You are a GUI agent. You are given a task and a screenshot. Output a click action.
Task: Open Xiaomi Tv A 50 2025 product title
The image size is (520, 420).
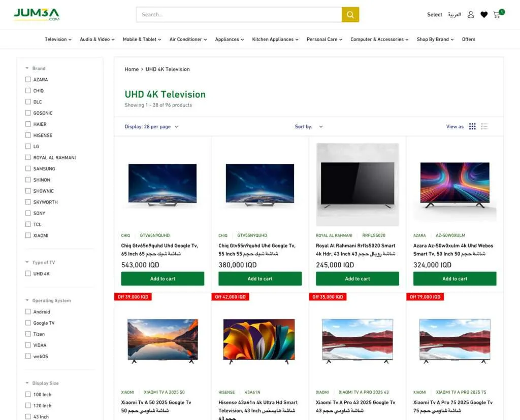pos(156,406)
